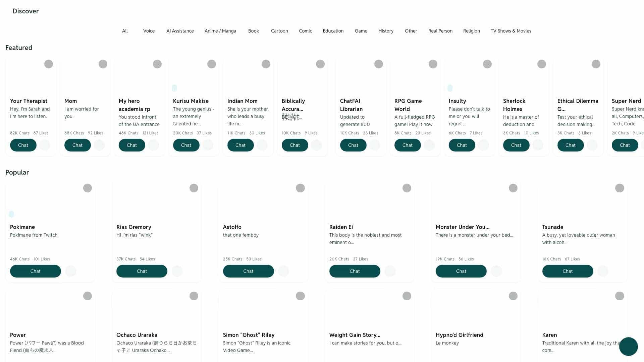644x362 pixels.
Task: Click Chat on ChatFAI Librarian card
Action: (x=353, y=145)
